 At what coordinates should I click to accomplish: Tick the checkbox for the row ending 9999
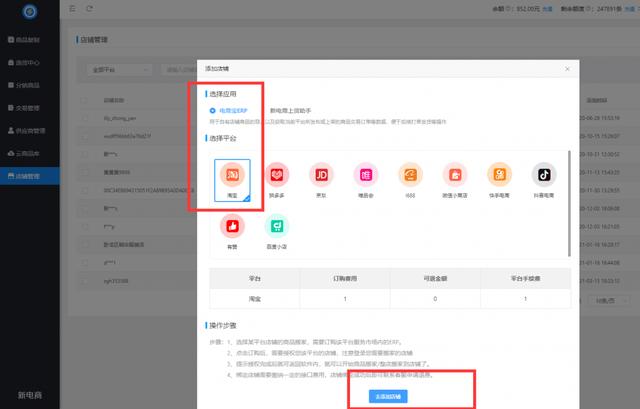tap(84, 172)
